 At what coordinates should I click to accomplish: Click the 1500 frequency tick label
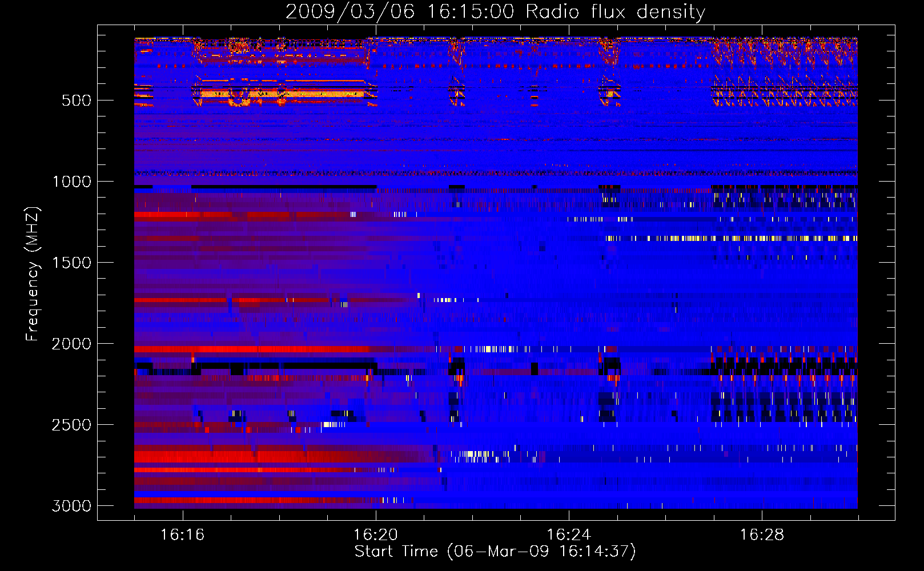tap(72, 263)
